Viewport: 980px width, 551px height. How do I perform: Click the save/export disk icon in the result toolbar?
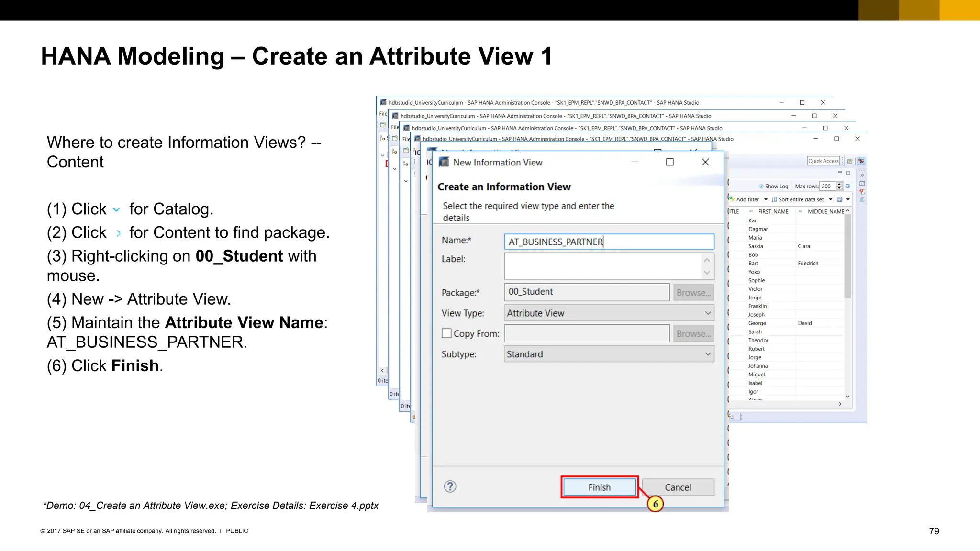840,199
